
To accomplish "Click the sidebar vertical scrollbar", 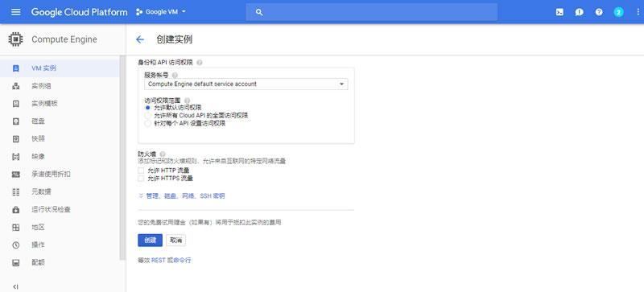I will tap(122, 157).
